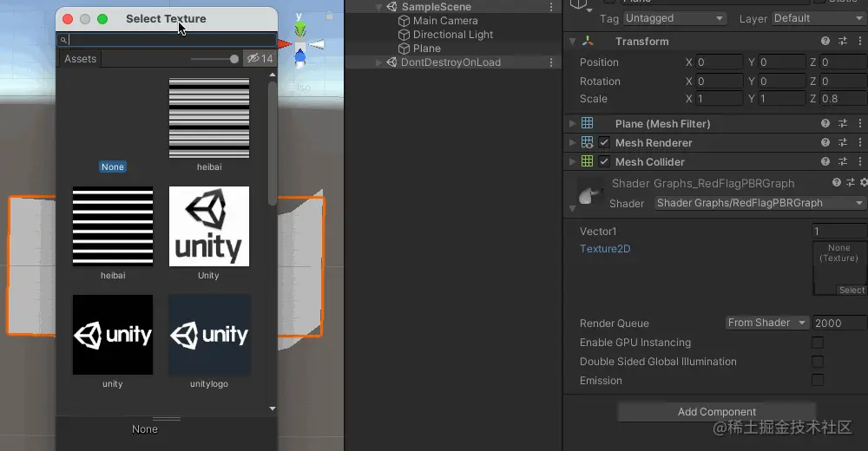Click the scroll up arrow in texture list
This screenshot has height=451, width=868.
tap(273, 74)
